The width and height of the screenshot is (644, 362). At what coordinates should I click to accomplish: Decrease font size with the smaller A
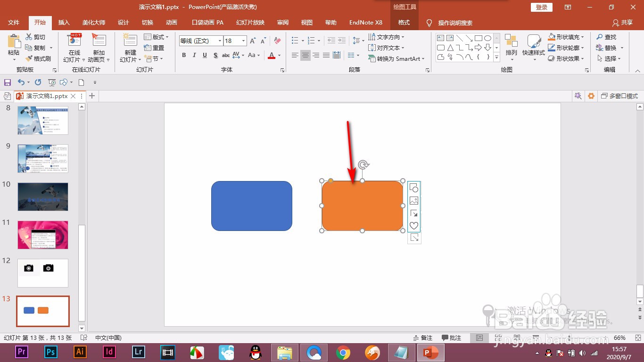tap(264, 41)
